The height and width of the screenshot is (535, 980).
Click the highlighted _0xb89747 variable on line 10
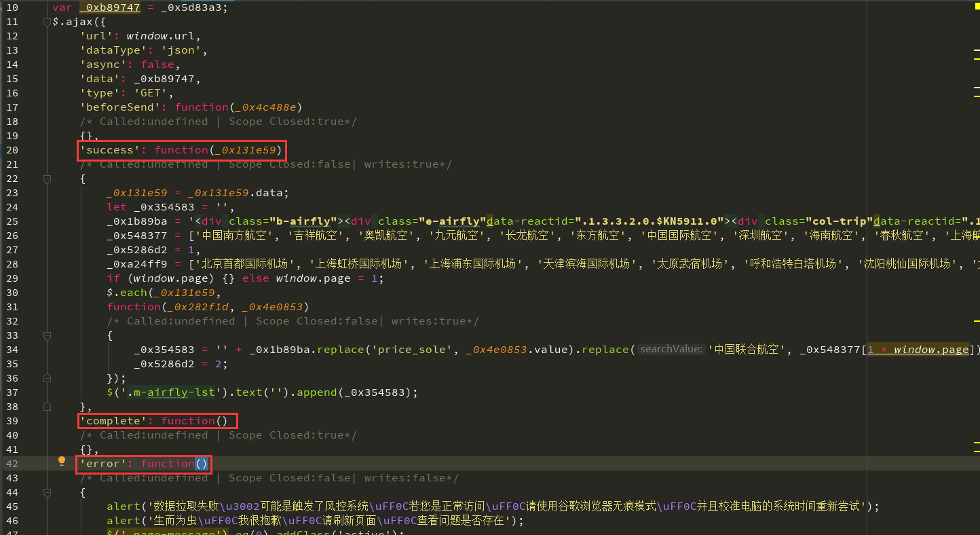[110, 7]
